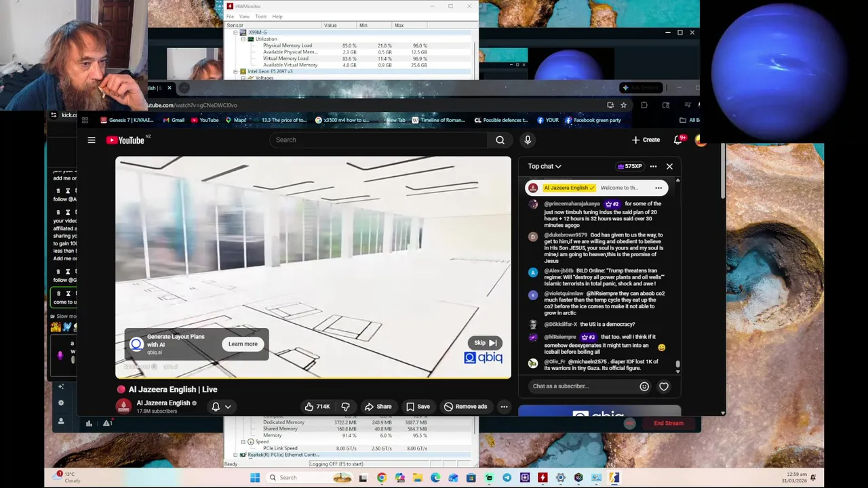The height and width of the screenshot is (488, 868).
Task: Open File Explorer from the taskbar
Action: pos(417,478)
